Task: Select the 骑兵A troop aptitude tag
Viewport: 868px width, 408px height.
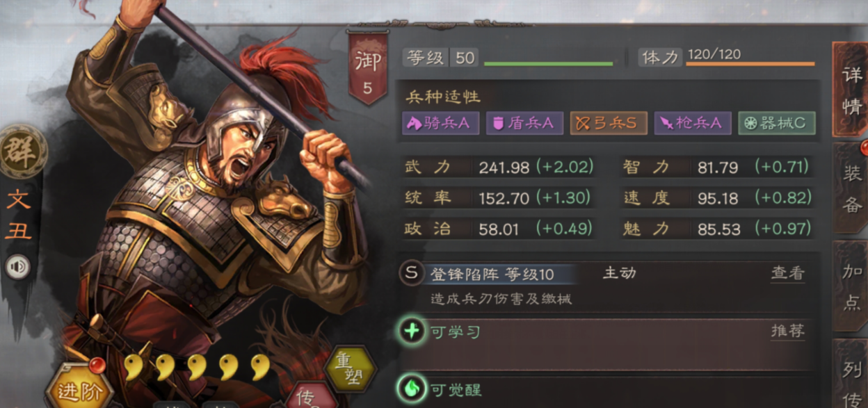Action: [x=441, y=124]
